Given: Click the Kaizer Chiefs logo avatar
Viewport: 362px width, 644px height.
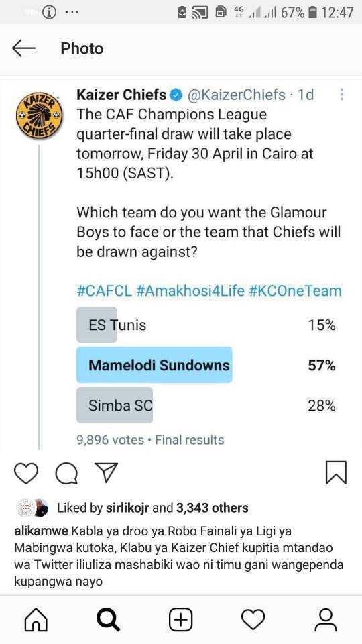Looking at the screenshot, I should point(40,115).
